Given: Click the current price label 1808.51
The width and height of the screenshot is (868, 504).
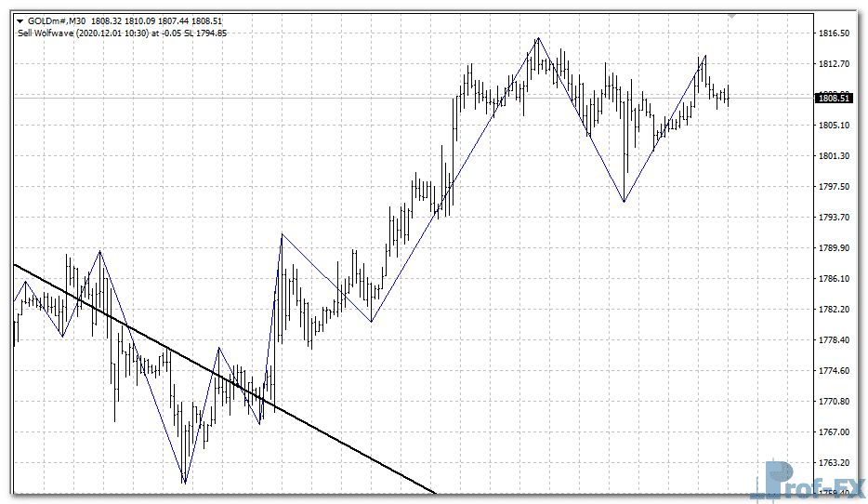Looking at the screenshot, I should [x=833, y=97].
